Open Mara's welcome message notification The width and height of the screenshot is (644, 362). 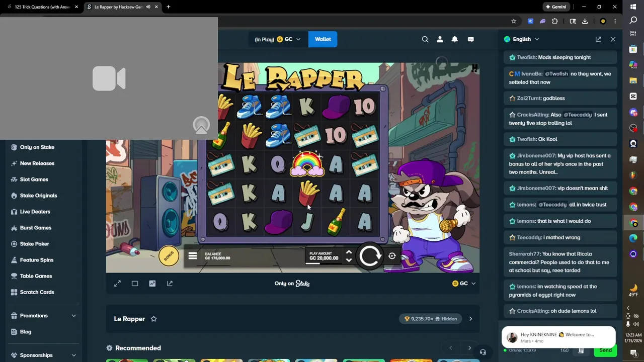coord(558,337)
